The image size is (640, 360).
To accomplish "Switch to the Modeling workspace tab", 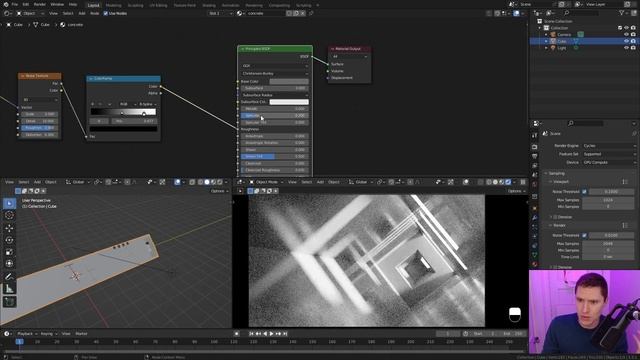I will click(113, 5).
